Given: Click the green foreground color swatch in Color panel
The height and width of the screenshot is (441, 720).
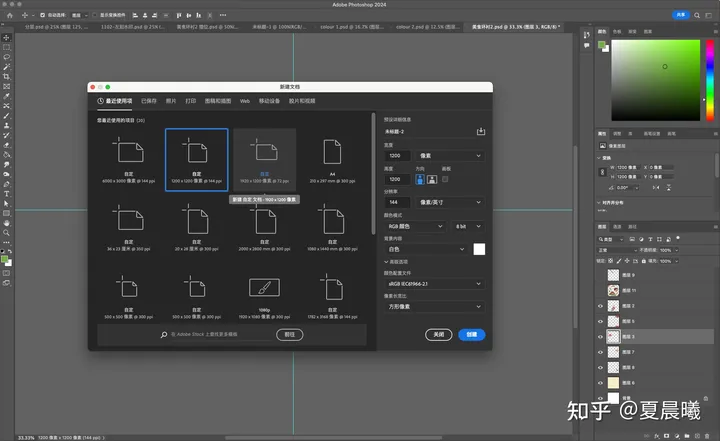Looking at the screenshot, I should 601,45.
